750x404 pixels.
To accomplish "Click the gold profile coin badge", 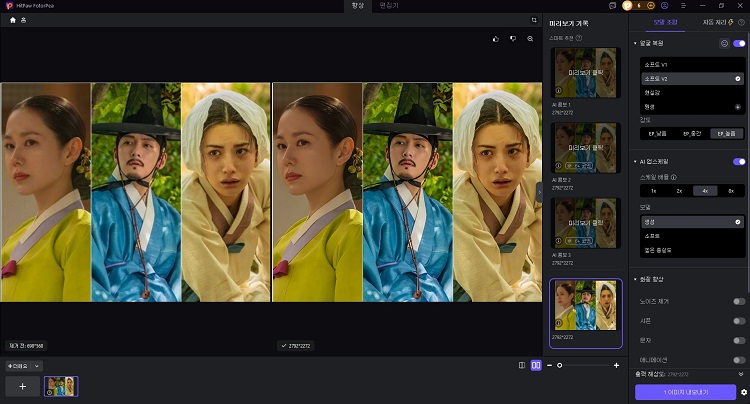I will (x=627, y=5).
